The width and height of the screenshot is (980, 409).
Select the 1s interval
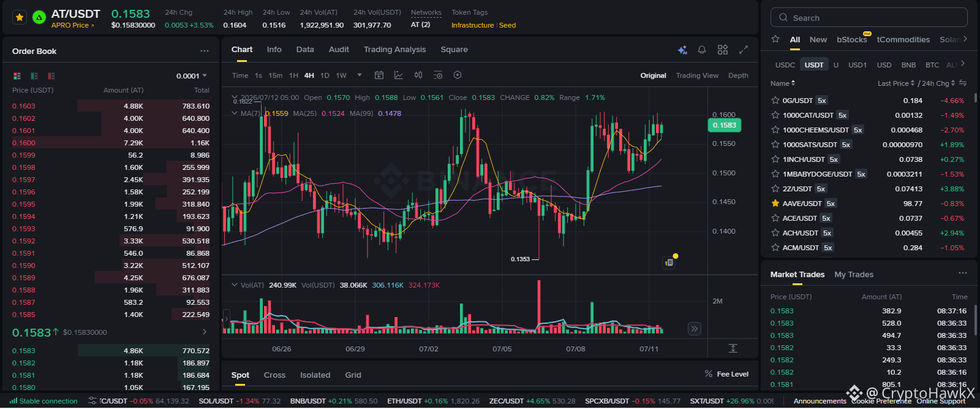pos(258,75)
